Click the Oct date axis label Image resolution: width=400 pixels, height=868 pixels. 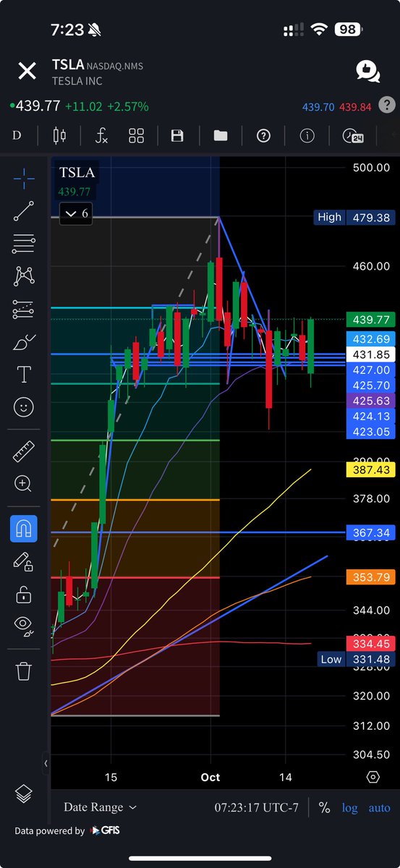click(210, 777)
